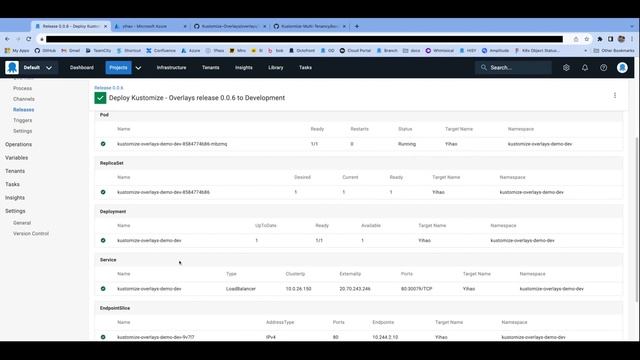
Task: Collapse the sidebar Settings section
Action: click(x=15, y=211)
